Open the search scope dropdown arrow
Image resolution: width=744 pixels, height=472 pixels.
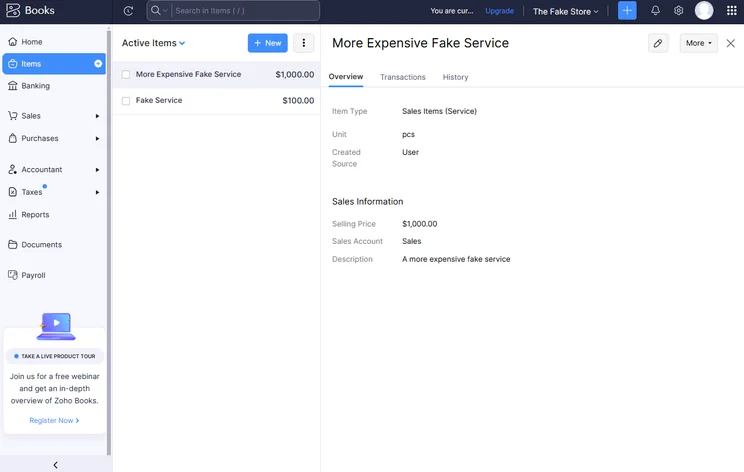coord(165,10)
